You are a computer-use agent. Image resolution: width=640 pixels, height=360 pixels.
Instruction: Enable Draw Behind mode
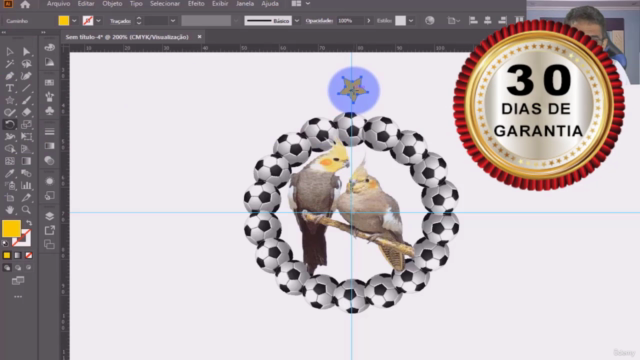pos(18,268)
